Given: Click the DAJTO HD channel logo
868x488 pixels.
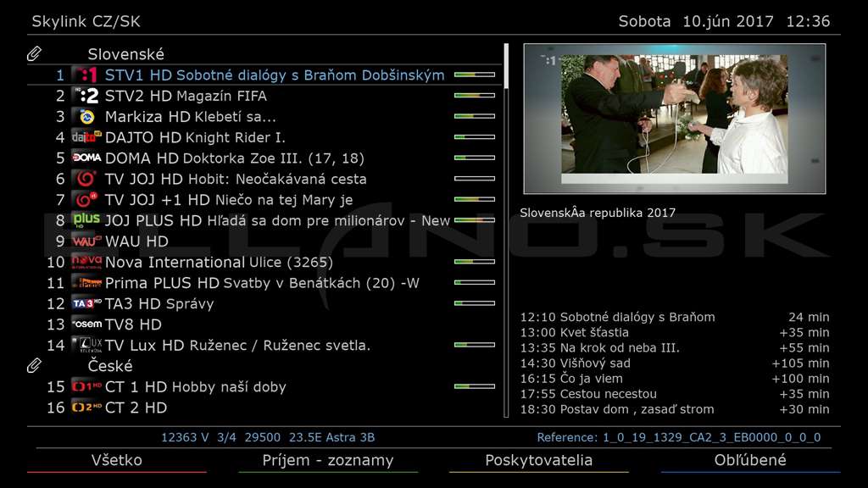Looking at the screenshot, I should 86,137.
